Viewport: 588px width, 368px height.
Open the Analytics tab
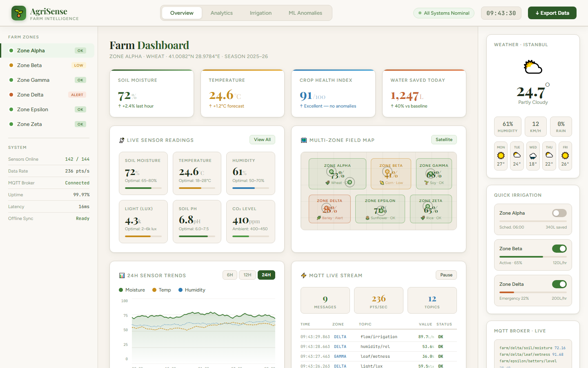(222, 13)
